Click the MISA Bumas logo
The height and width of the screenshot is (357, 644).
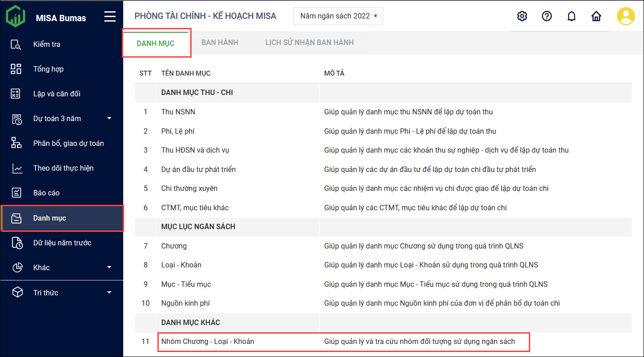click(16, 17)
